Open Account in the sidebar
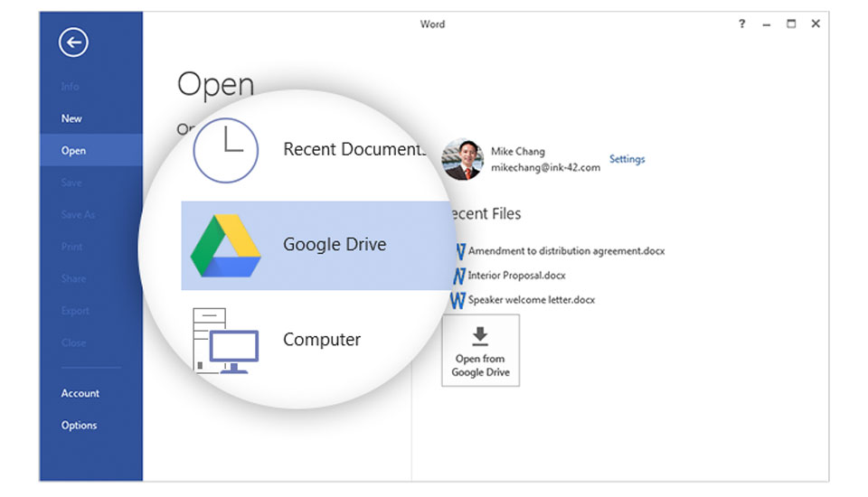 (80, 393)
